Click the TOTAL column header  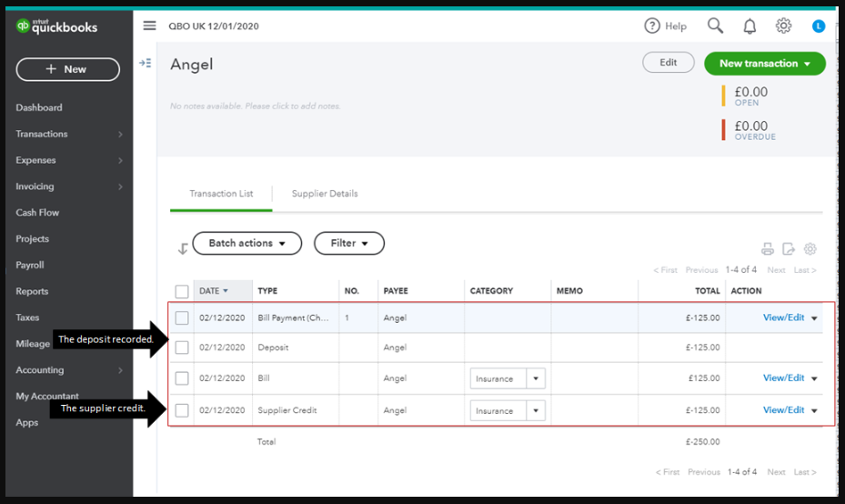(x=707, y=291)
